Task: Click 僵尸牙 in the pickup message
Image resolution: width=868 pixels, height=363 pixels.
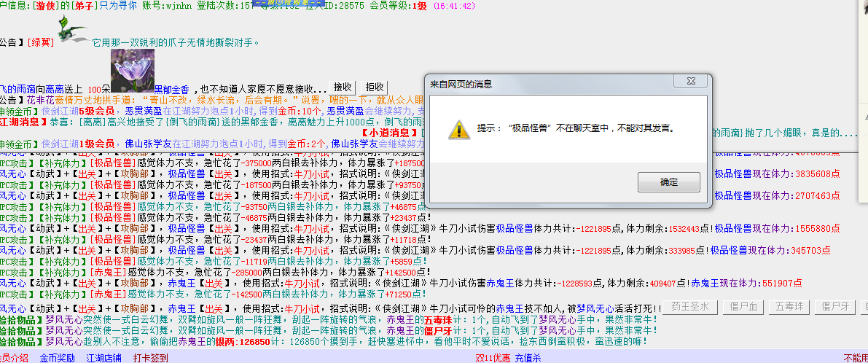Action: tap(437, 331)
